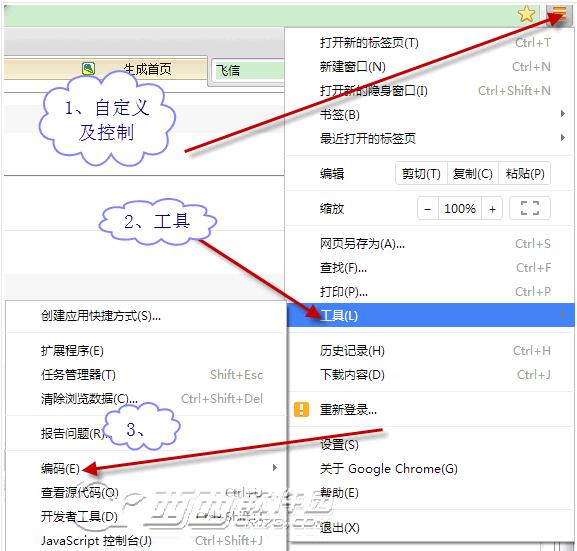Open 扩展程序(E) from tools submenu
577x551 pixels.
click(146, 350)
